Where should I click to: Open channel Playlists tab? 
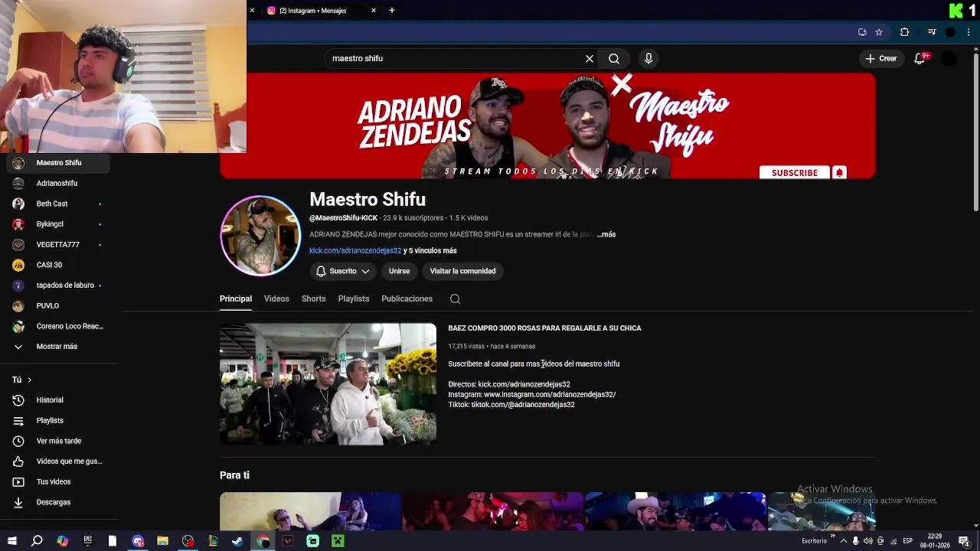tap(354, 299)
